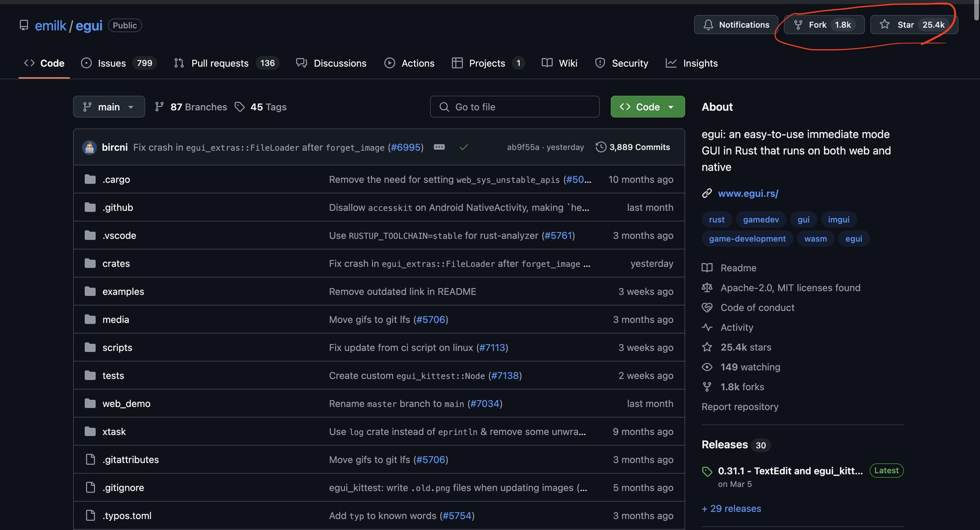Click the Notifications bell button
Image resolution: width=980 pixels, height=530 pixels.
[736, 24]
